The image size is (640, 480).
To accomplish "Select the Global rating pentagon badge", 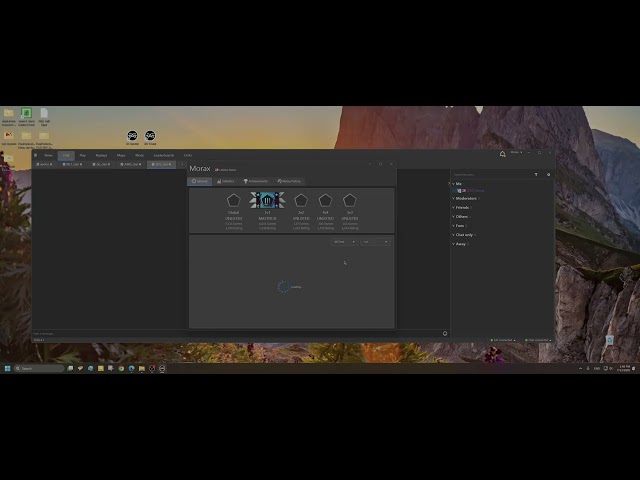I will (233, 200).
